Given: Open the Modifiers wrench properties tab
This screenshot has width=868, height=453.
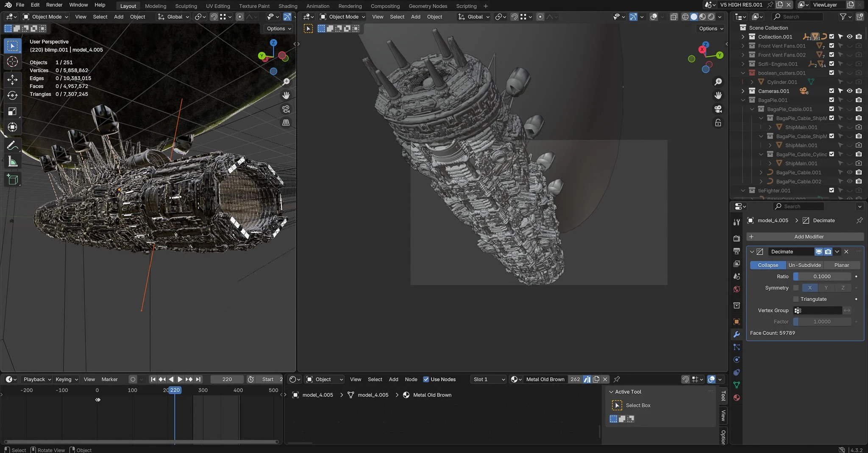Looking at the screenshot, I should (x=737, y=334).
